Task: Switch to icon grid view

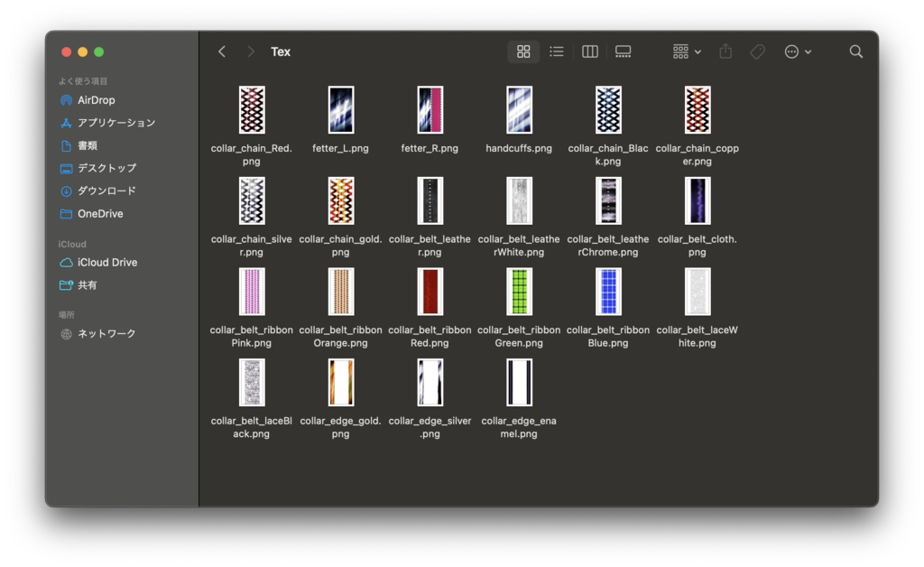Action: point(523,51)
